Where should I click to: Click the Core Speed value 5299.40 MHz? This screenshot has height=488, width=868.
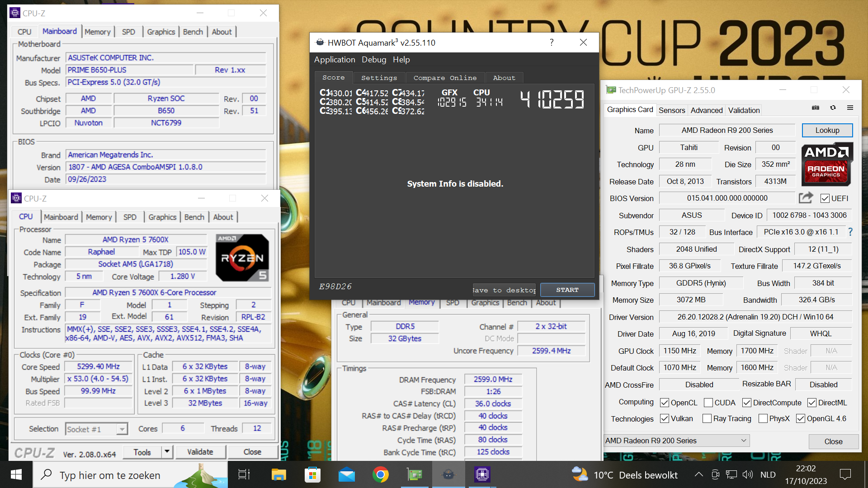click(x=98, y=366)
